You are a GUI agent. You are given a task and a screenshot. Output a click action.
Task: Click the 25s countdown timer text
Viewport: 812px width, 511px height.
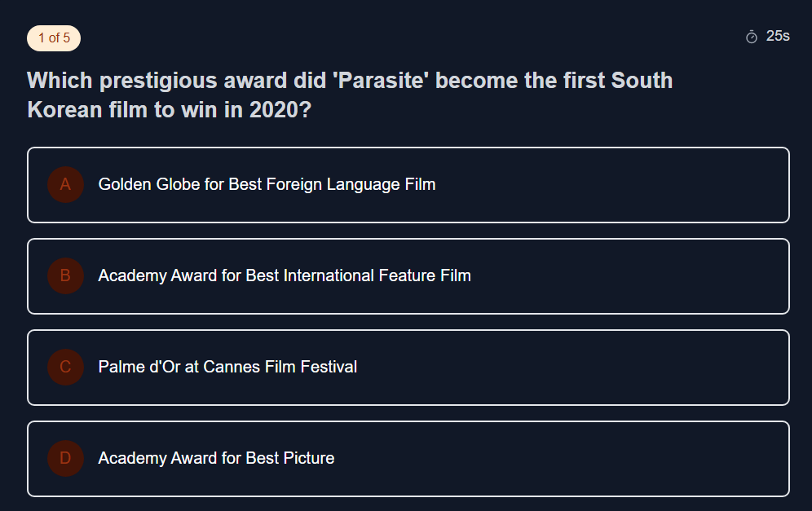tap(778, 37)
